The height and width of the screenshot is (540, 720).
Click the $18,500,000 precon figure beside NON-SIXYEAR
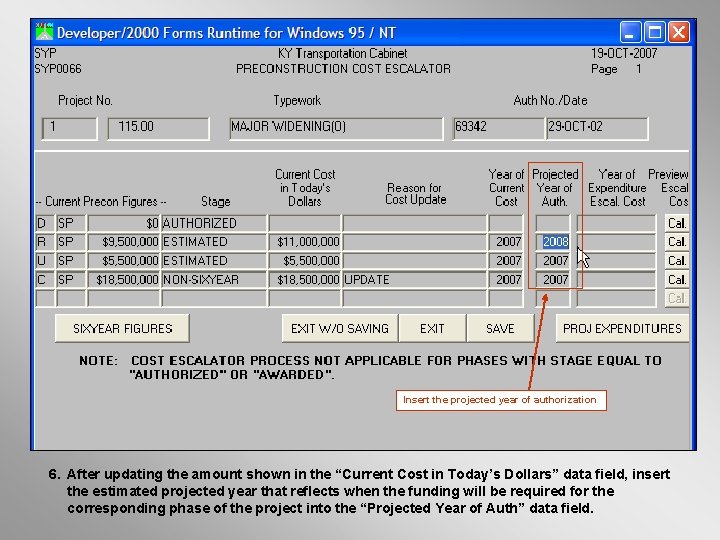tap(124, 280)
